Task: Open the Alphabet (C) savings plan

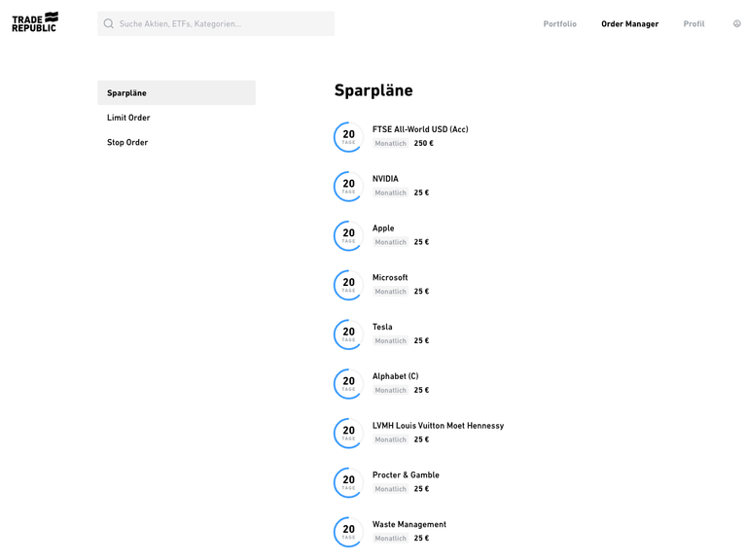Action: [x=395, y=376]
